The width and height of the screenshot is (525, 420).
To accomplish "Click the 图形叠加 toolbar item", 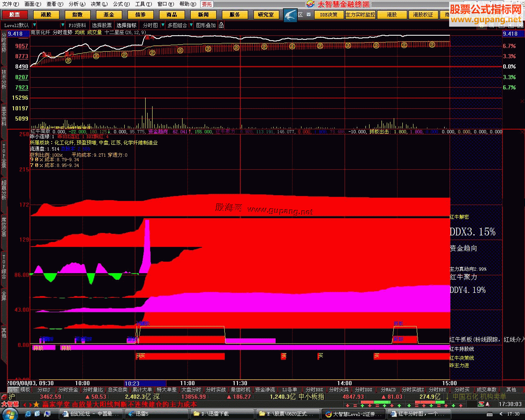I will click(206, 25).
